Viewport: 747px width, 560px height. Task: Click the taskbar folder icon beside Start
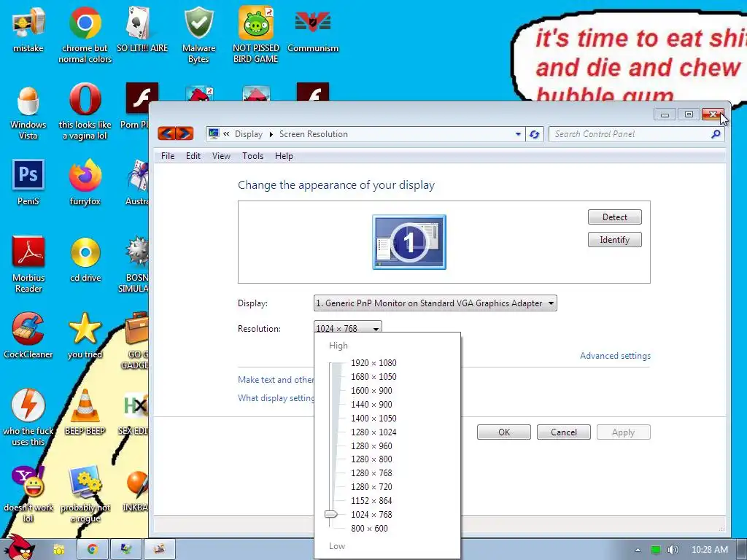(58, 550)
